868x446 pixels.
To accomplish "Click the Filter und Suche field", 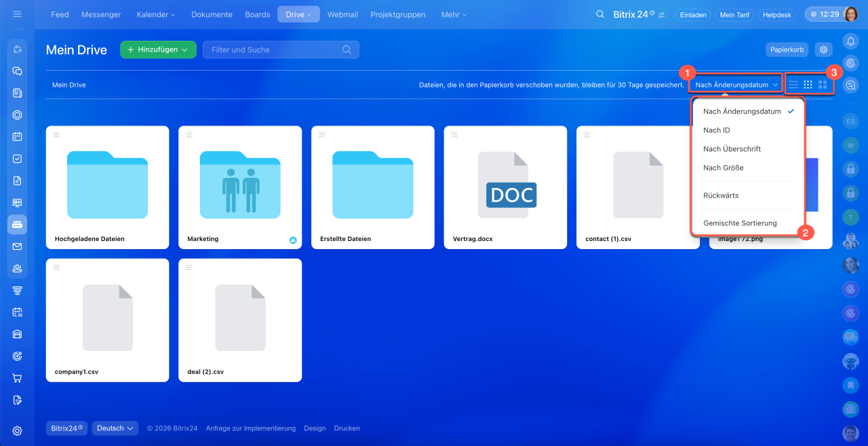I will tap(274, 50).
